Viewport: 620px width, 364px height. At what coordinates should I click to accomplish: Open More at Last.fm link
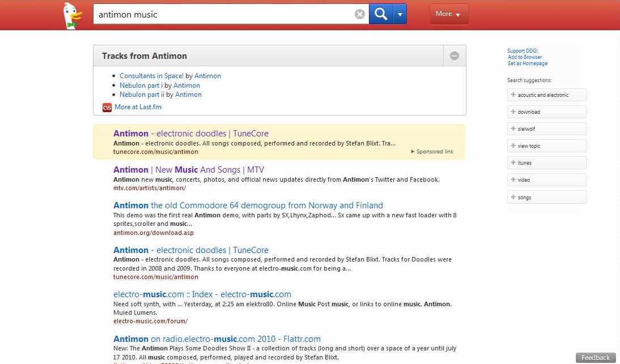(x=138, y=107)
